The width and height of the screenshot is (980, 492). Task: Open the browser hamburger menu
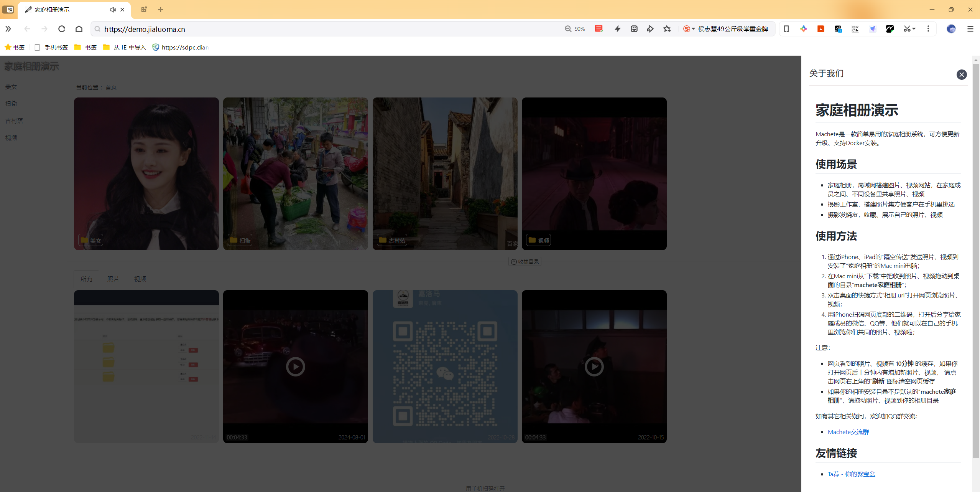[970, 29]
